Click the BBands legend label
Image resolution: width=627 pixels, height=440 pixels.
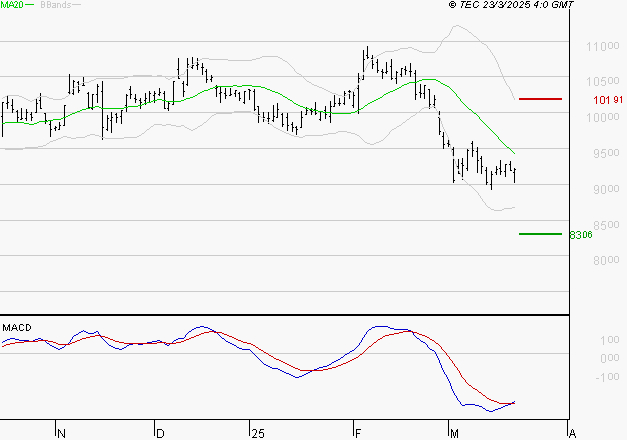click(x=56, y=5)
